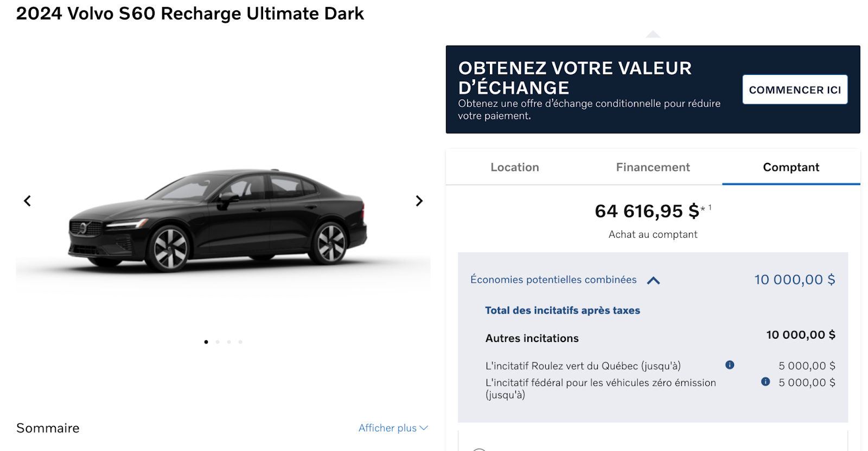Click the COMMENCER ICI button

point(794,90)
